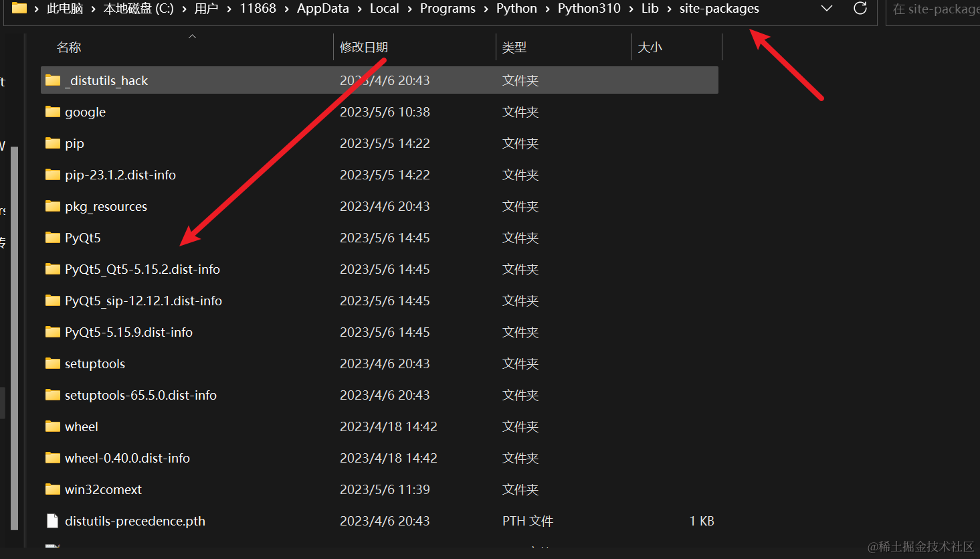Click the google folder icon

pos(53,112)
